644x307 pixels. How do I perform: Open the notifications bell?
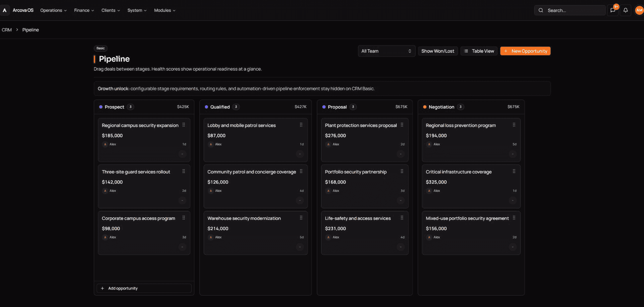point(625,10)
